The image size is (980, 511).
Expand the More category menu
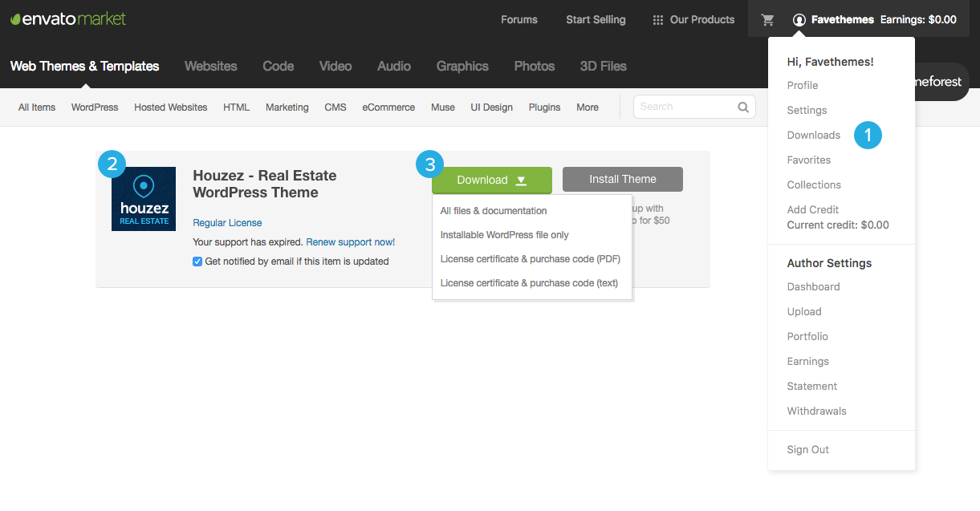(588, 107)
